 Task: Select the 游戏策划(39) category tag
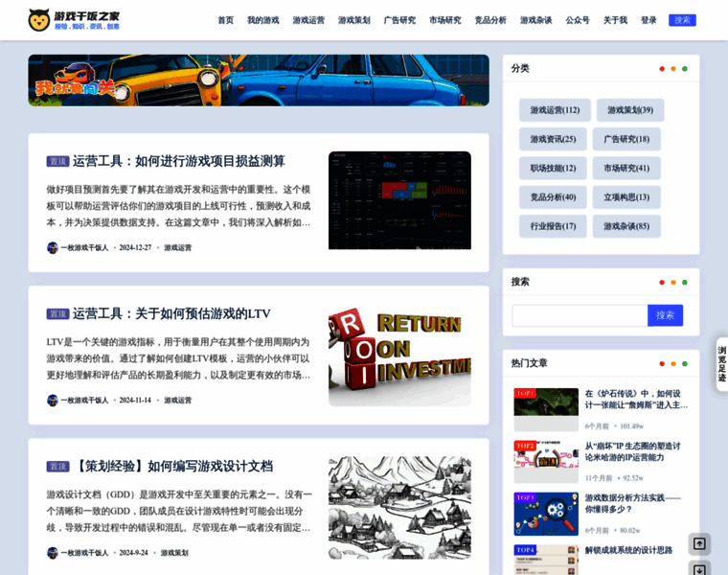(x=629, y=110)
